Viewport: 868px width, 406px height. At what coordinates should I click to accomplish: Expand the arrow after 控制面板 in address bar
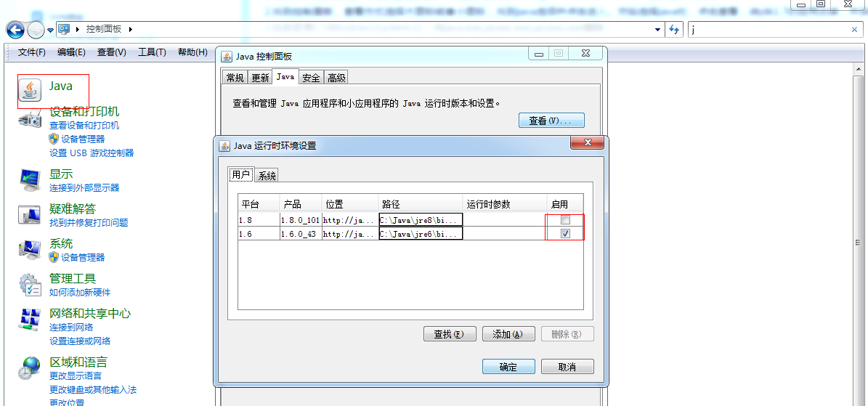[x=130, y=29]
